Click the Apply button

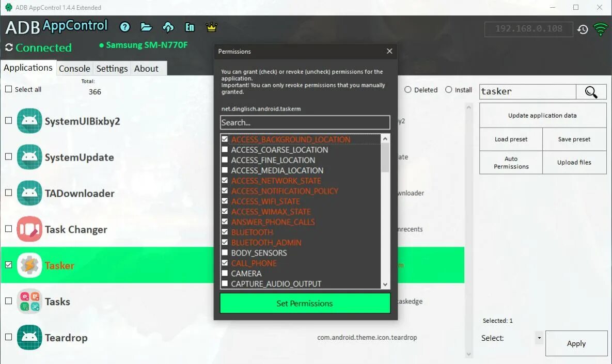click(x=576, y=343)
